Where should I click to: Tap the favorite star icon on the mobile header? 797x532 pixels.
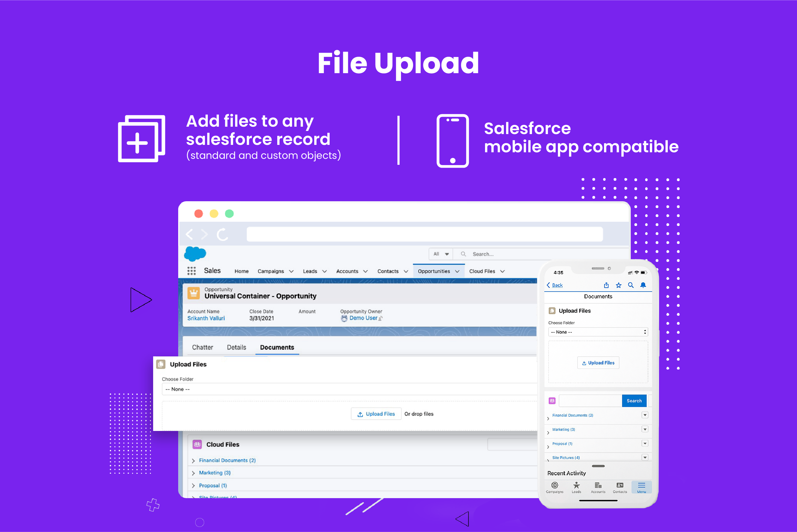coord(619,285)
